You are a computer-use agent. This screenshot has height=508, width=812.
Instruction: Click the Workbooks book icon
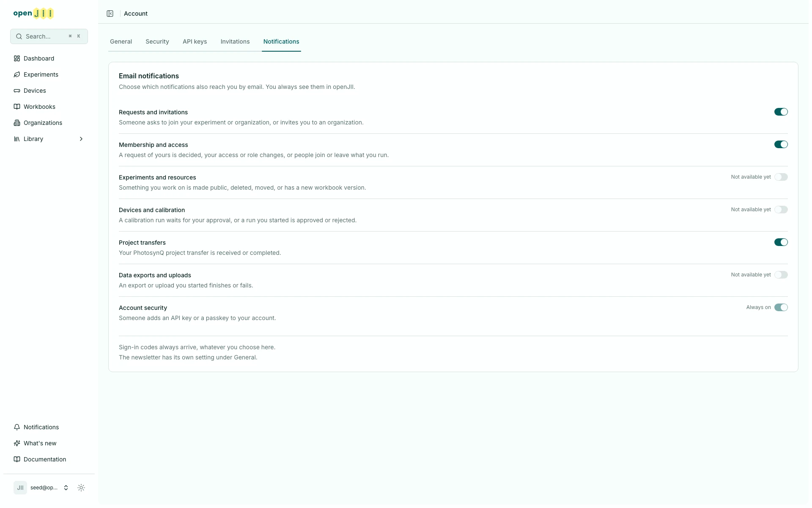pos(17,107)
